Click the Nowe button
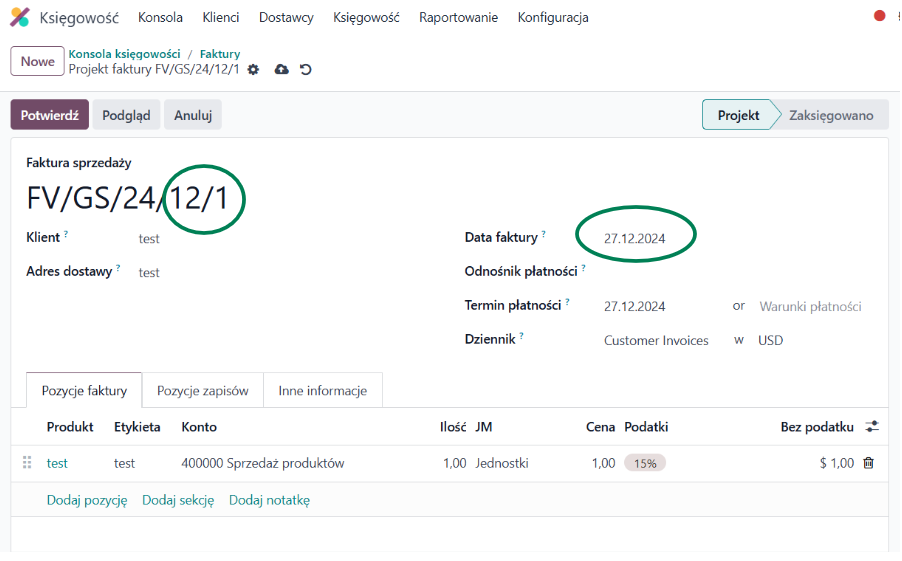Image resolution: width=902 pixels, height=561 pixels. 37,61
